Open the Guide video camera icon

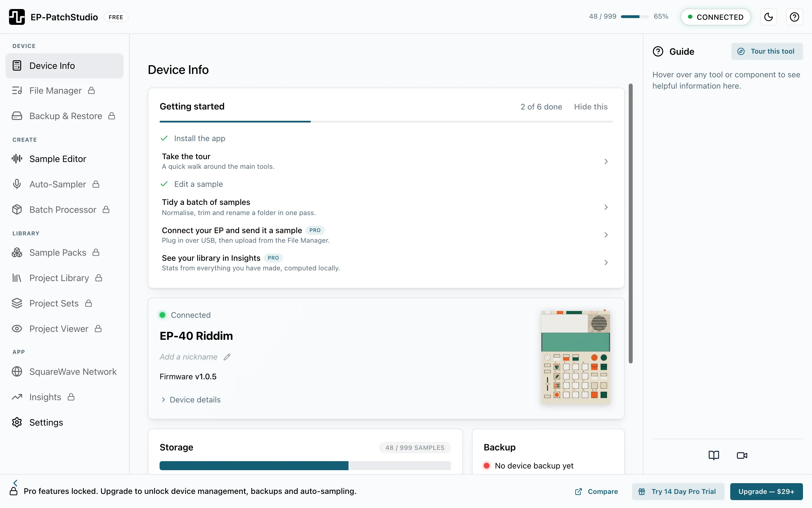[x=742, y=455]
